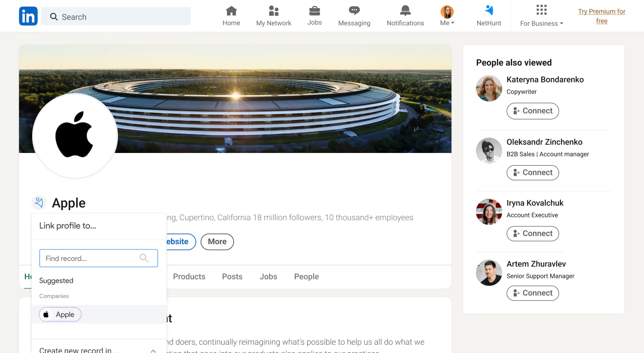Click the 'Companies' group label

point(54,296)
